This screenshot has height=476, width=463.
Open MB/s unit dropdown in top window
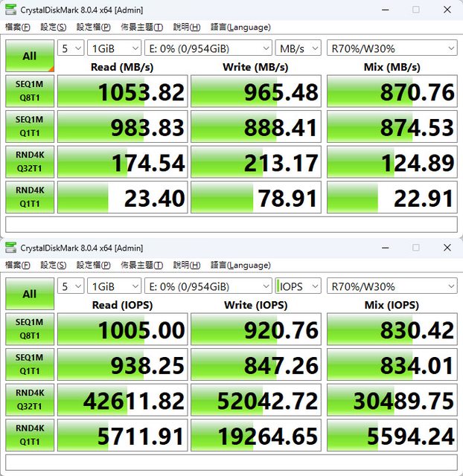click(x=298, y=48)
